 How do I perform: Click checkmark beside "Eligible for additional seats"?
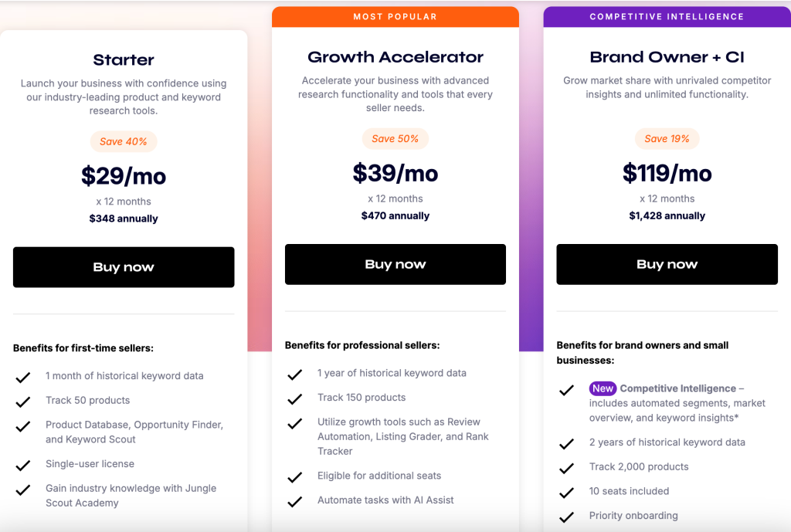tap(294, 477)
